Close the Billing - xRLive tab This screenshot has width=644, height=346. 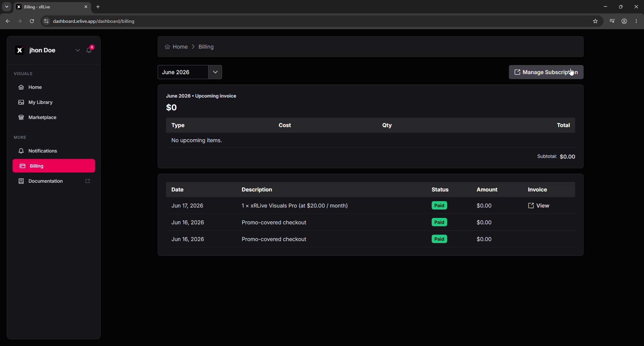(x=86, y=7)
